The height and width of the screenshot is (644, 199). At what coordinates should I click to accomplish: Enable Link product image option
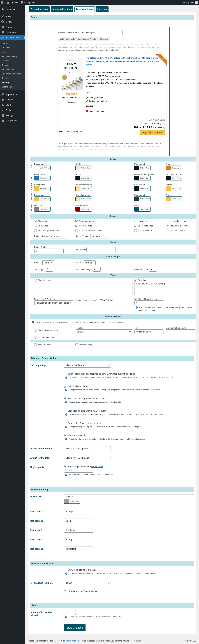tap(167, 221)
